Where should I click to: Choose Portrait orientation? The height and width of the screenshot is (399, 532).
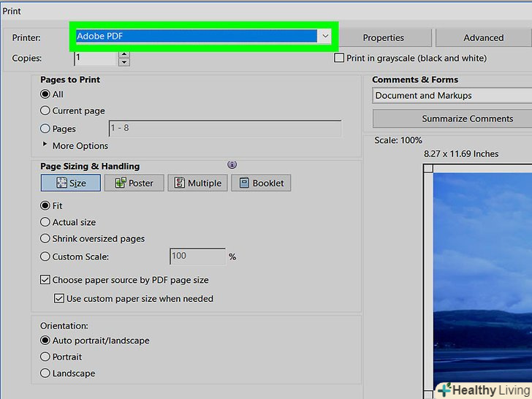(45, 357)
